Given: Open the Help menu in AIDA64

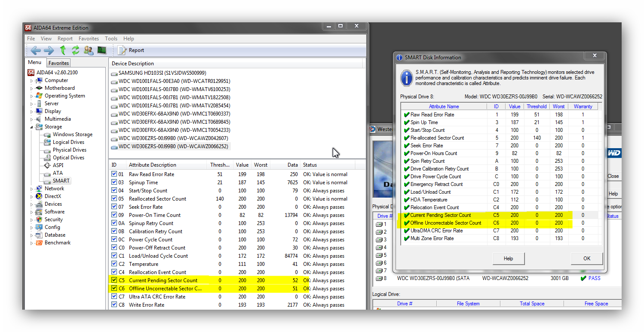Looking at the screenshot, I should pyautogui.click(x=129, y=39).
